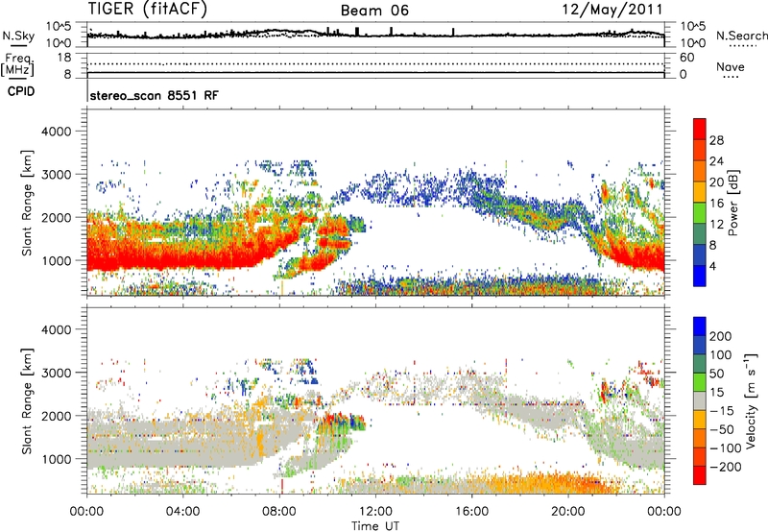768x532 pixels.
Task: Click the left '10^5' noise axis tick
Action: (59, 27)
